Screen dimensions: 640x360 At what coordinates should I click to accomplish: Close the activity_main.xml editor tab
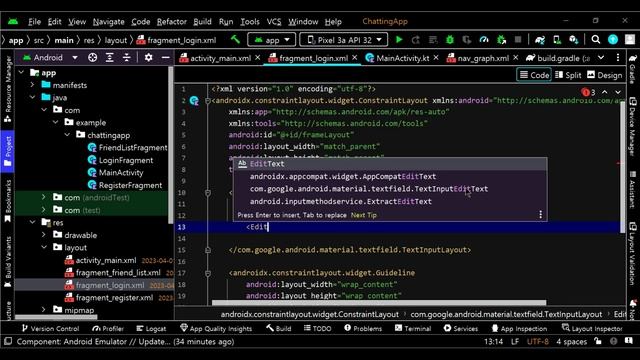(x=258, y=58)
